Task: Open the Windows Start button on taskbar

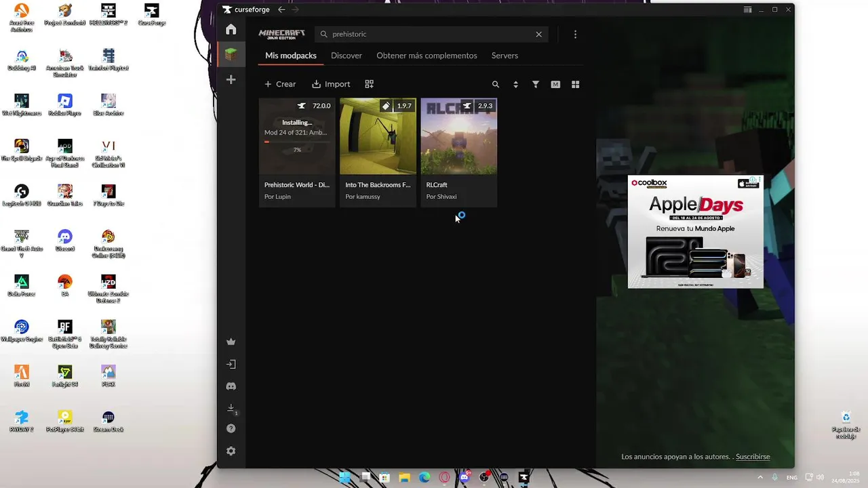Action: point(345,477)
